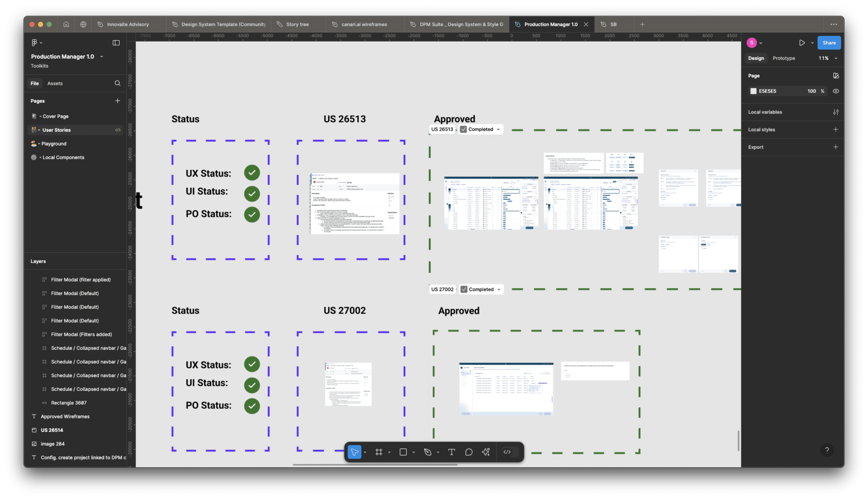The width and height of the screenshot is (868, 499).
Task: Switch to the File tab
Action: click(35, 83)
